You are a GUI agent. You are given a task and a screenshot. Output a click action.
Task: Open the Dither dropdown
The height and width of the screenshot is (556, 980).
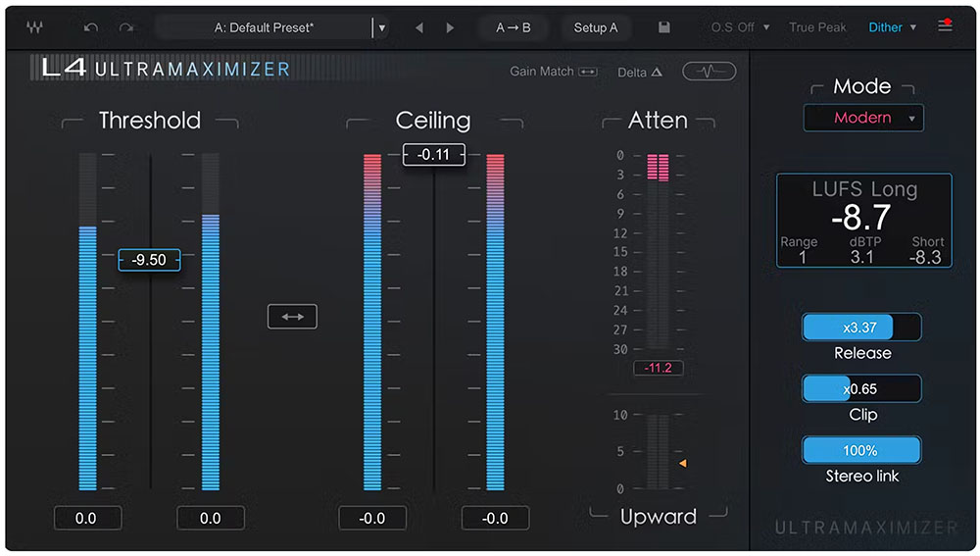click(893, 27)
